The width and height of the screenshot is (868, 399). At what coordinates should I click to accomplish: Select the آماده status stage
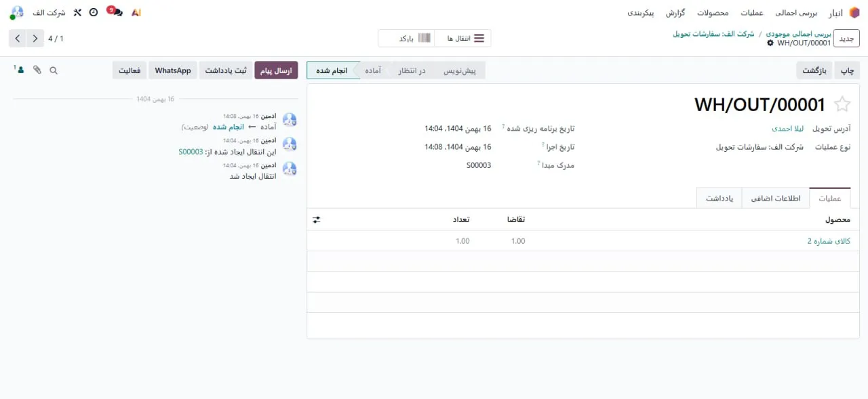coord(374,70)
